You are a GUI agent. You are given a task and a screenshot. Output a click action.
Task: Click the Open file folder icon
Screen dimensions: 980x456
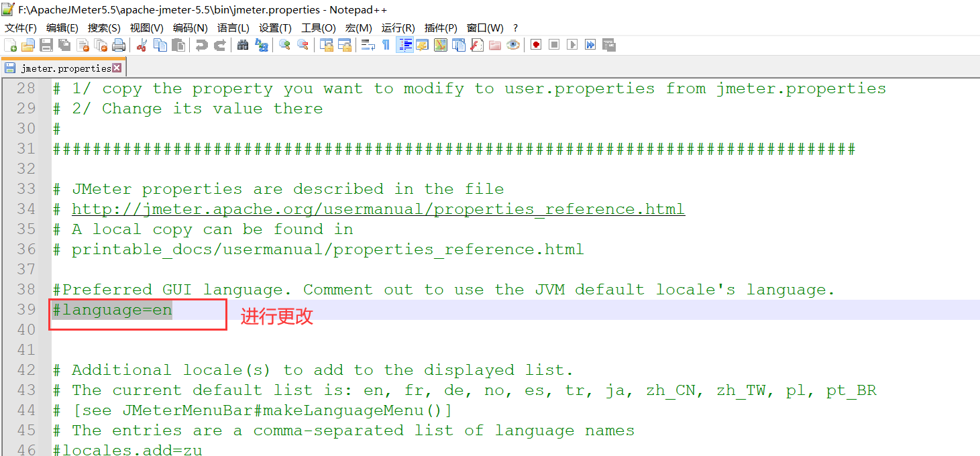[x=28, y=45]
